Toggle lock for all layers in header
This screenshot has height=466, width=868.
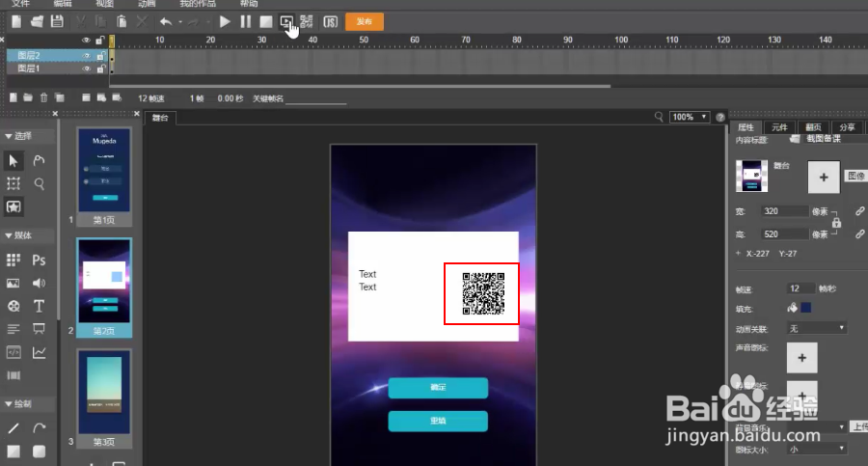[100, 40]
